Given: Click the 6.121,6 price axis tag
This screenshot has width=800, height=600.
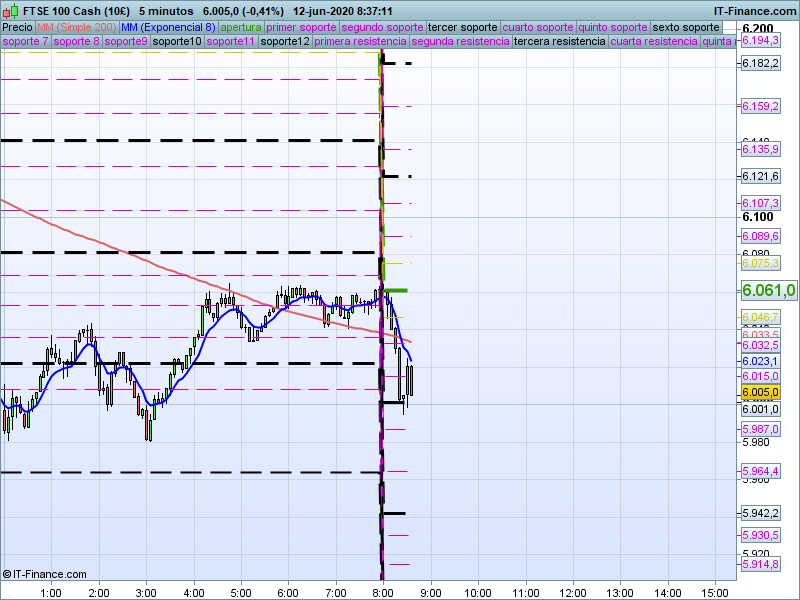Looking at the screenshot, I should [760, 177].
